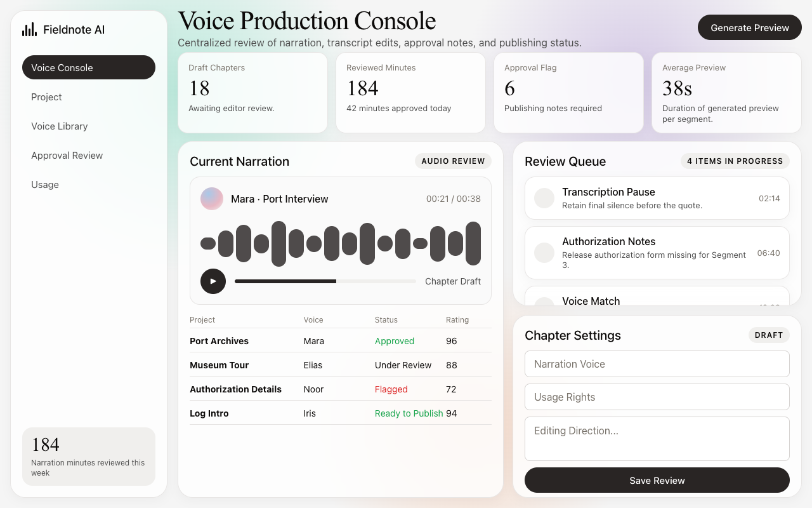812x508 pixels.
Task: Click the Under Review status text
Action: coord(403,365)
